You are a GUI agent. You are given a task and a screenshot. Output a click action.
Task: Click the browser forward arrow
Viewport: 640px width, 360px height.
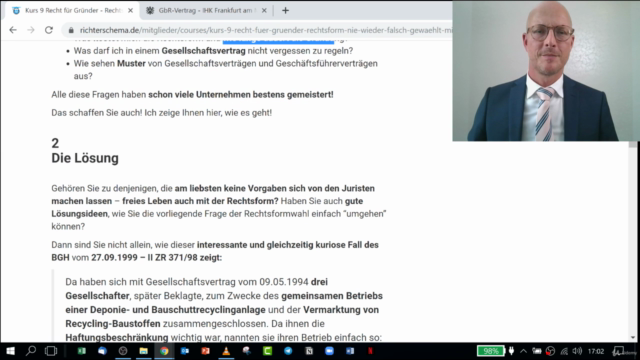(31, 30)
